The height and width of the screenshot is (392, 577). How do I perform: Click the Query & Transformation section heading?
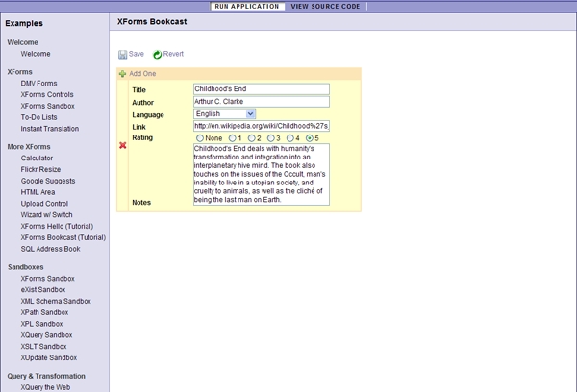pos(46,377)
